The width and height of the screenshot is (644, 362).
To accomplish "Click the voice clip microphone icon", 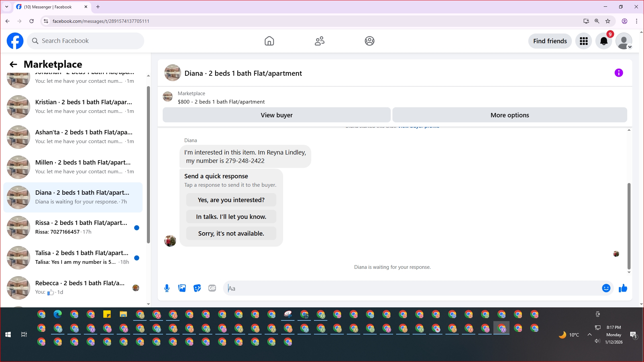I will click(167, 288).
